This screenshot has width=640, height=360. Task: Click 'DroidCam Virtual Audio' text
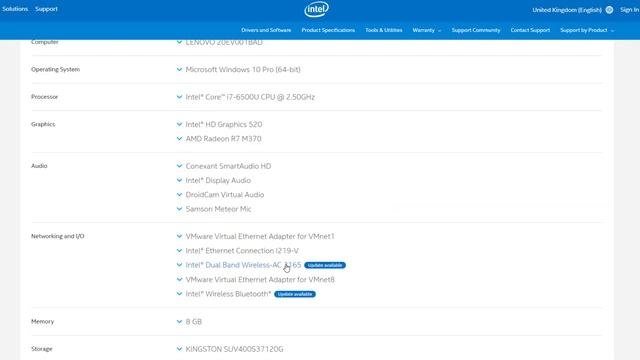(225, 195)
